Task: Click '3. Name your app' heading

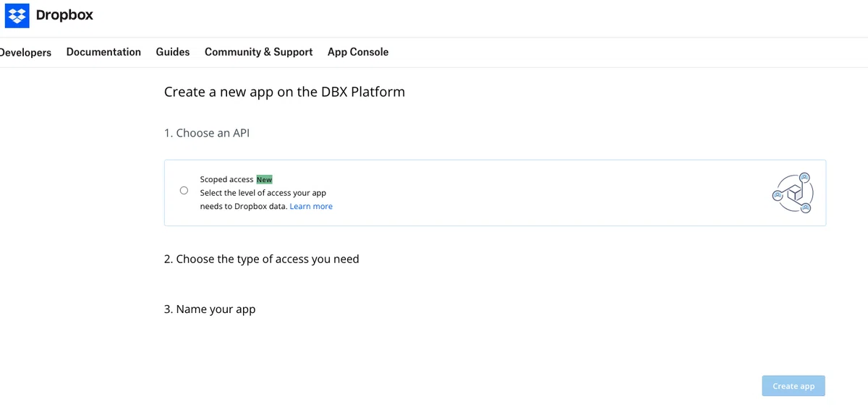Action: tap(210, 309)
